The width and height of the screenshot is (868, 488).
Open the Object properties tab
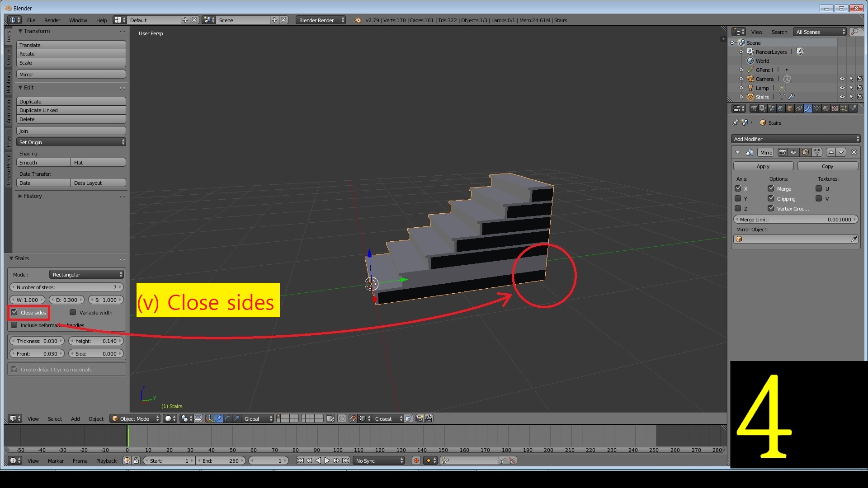(790, 108)
